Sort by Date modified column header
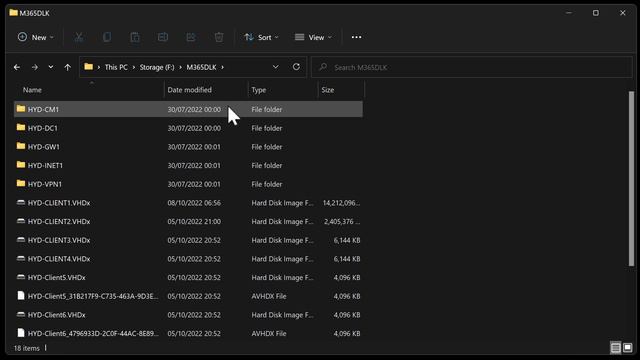Image resolution: width=640 pixels, height=360 pixels. point(189,90)
